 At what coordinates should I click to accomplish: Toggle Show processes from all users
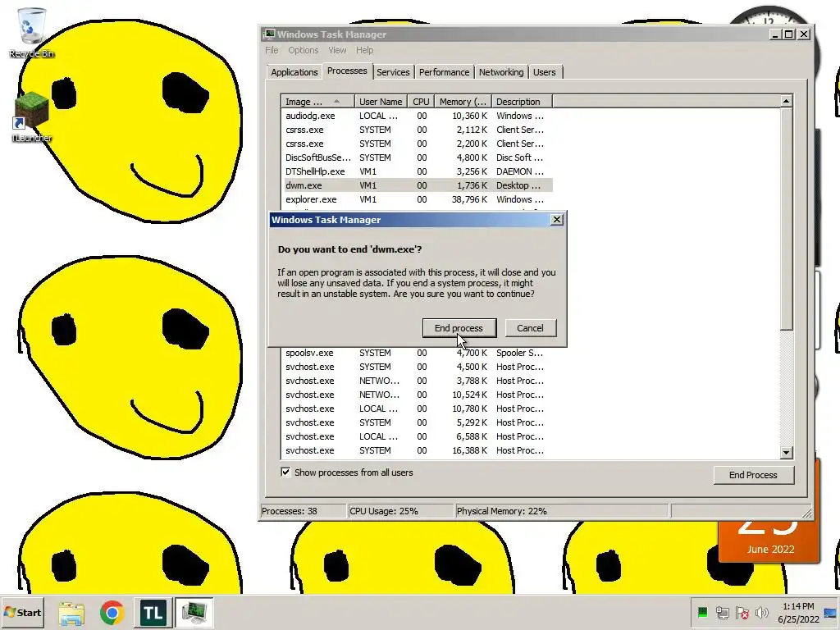point(285,472)
